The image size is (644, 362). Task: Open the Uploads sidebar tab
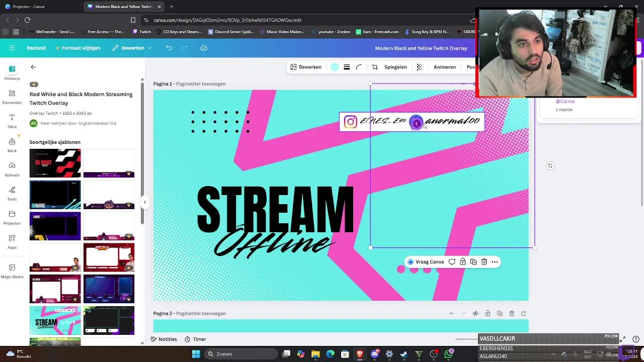click(12, 169)
